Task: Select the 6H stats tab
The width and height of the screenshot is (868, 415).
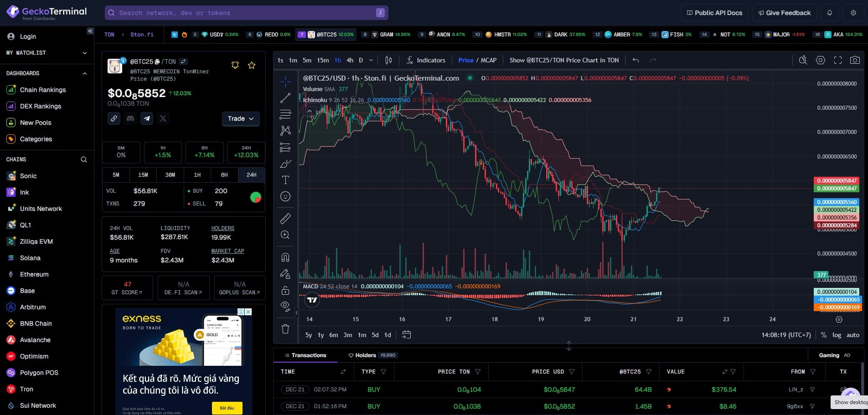Action: click(x=224, y=175)
